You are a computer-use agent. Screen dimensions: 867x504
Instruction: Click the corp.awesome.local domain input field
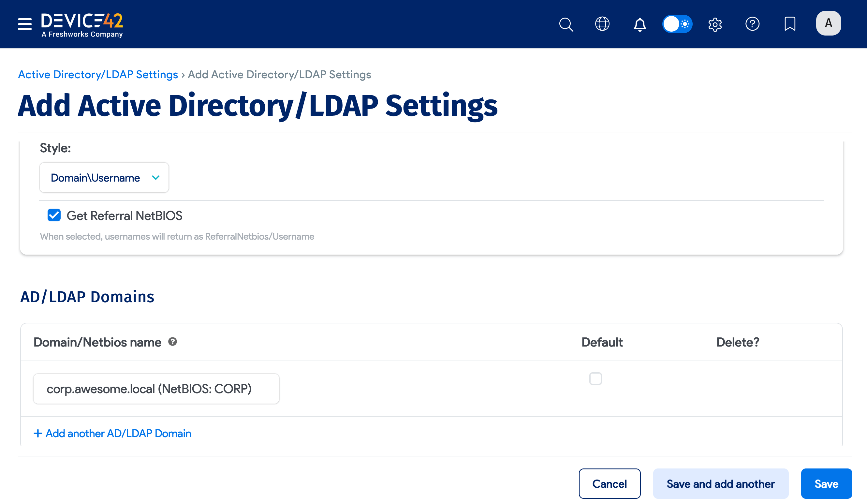(156, 388)
